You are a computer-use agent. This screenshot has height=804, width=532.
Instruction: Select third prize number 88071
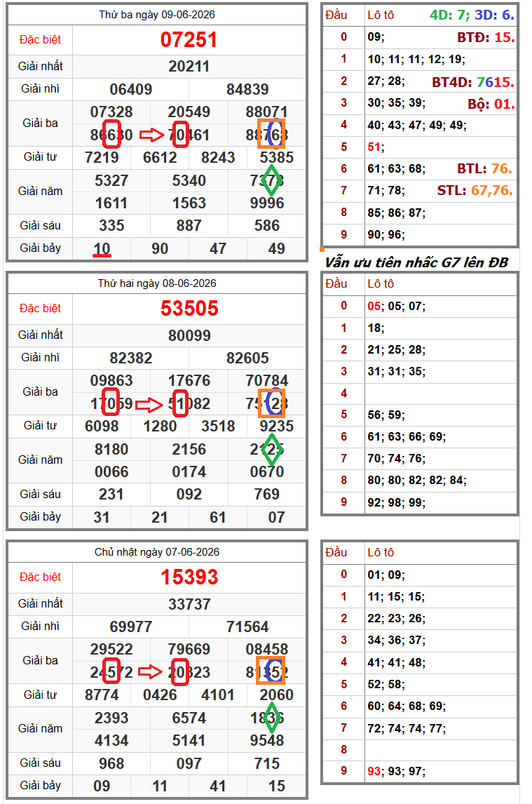click(x=266, y=112)
